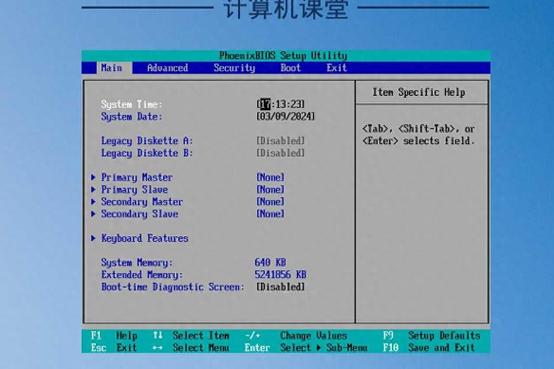Open the Primary Master submenu label
Screen dimensions: 554x369
pos(137,177)
